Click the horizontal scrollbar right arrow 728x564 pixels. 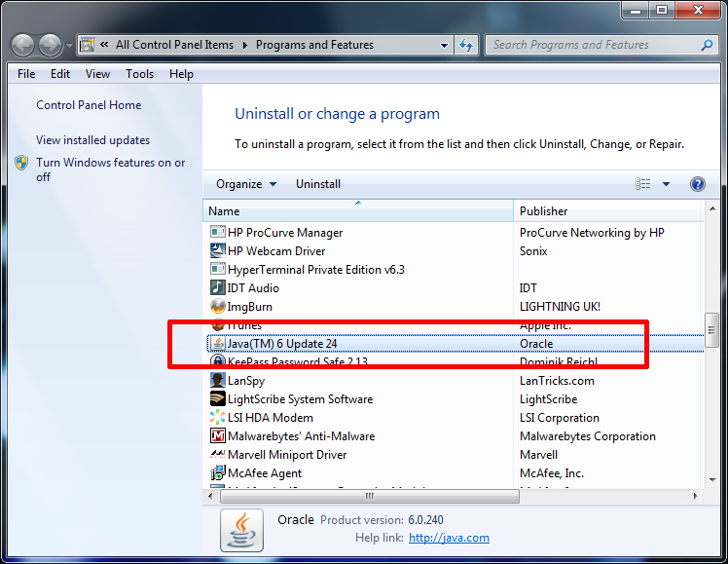click(x=695, y=496)
